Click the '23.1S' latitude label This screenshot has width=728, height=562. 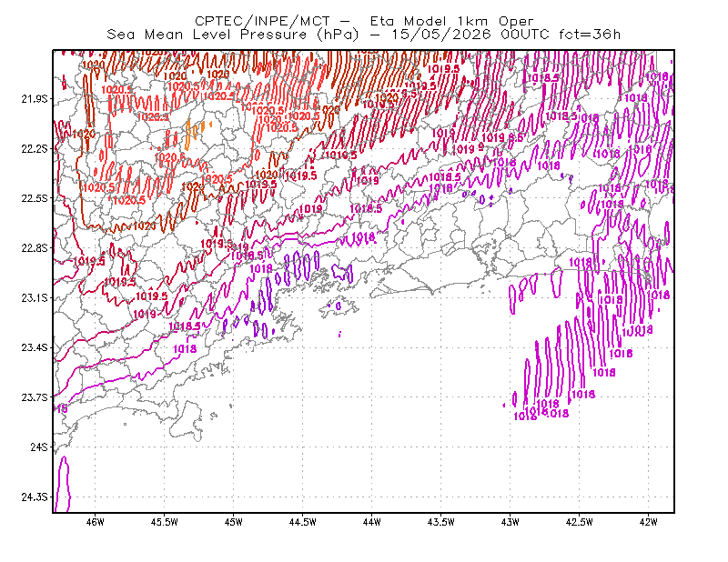coord(35,297)
